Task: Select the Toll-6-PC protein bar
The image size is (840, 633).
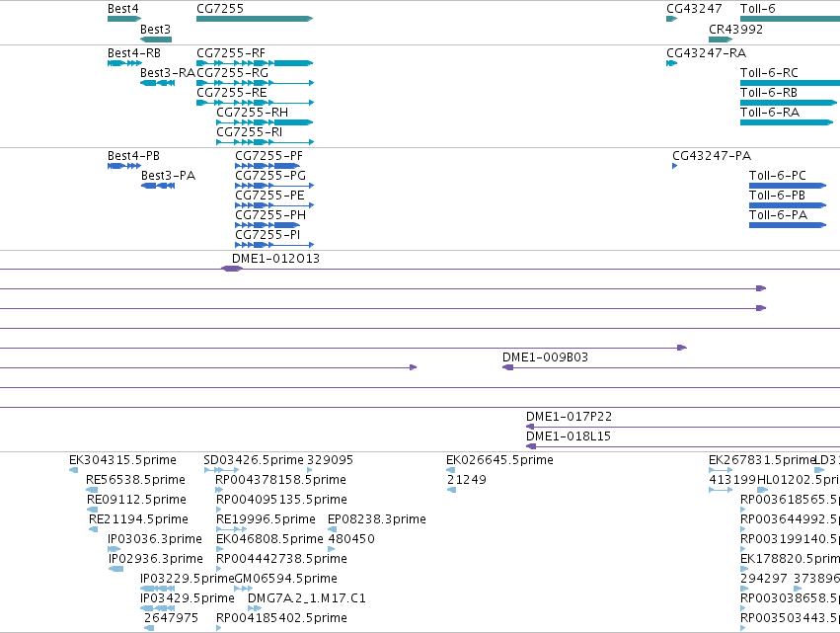Action: click(788, 186)
